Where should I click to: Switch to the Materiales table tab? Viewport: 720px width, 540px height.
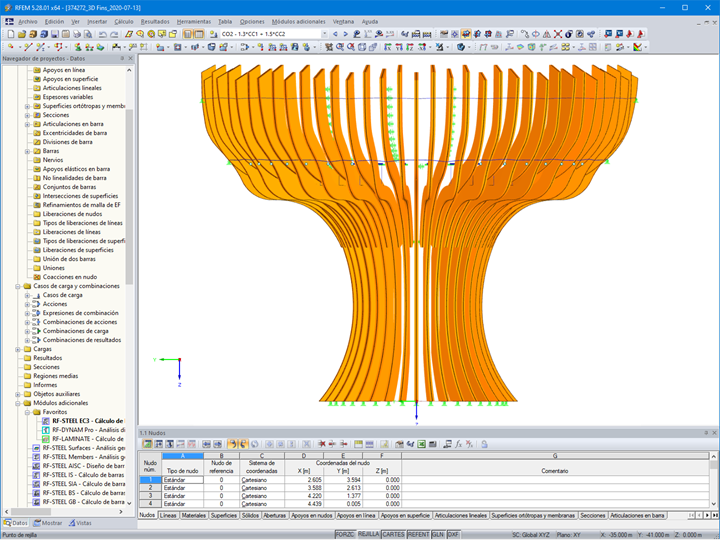(x=193, y=516)
